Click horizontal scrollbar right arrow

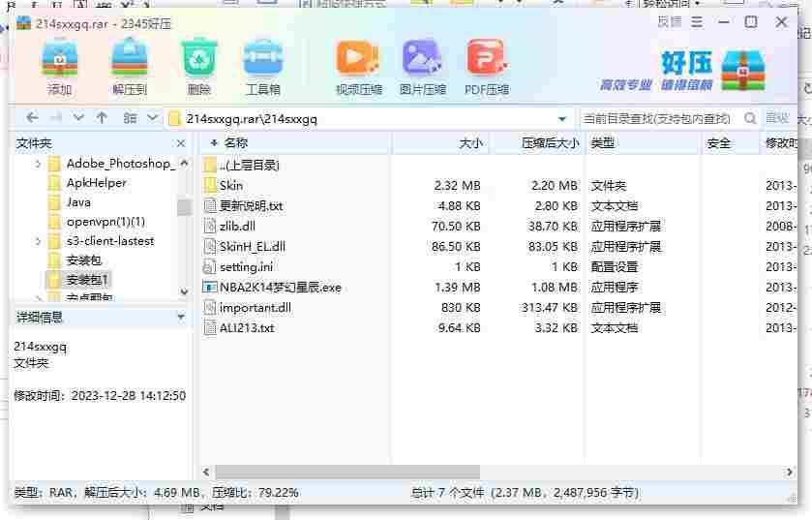pos(789,472)
